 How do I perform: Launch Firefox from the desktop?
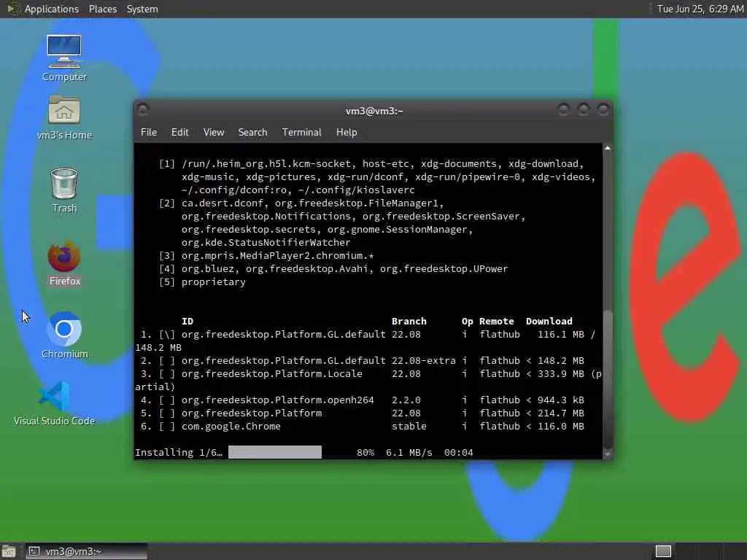pos(64,262)
